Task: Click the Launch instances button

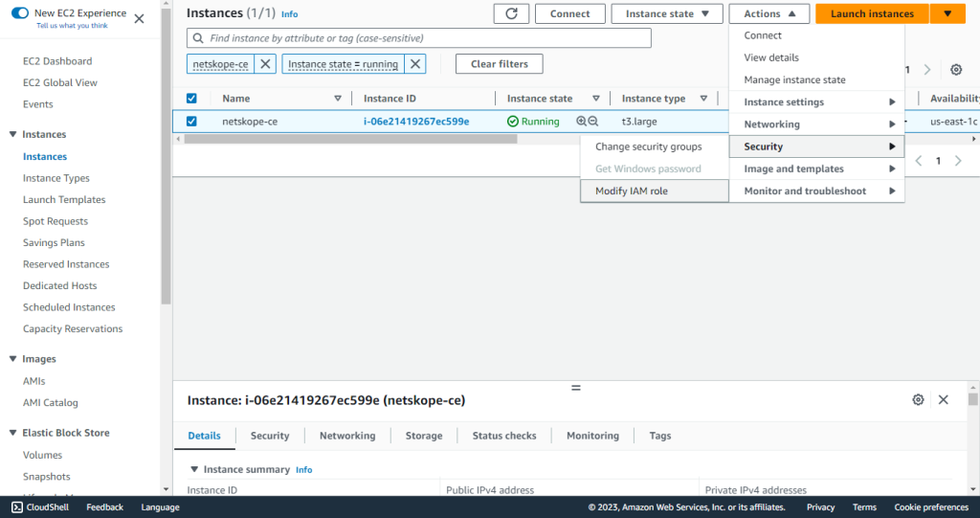Action: point(872,13)
